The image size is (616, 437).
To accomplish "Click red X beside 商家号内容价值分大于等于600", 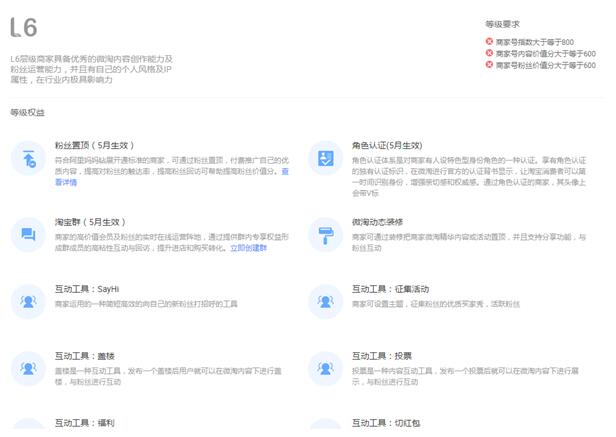I will (489, 53).
